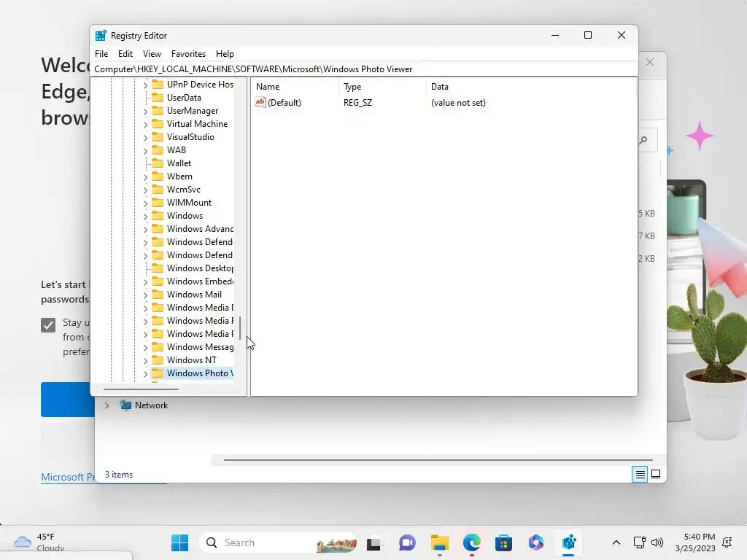Select the Windows Messaging folder icon

[x=158, y=346]
